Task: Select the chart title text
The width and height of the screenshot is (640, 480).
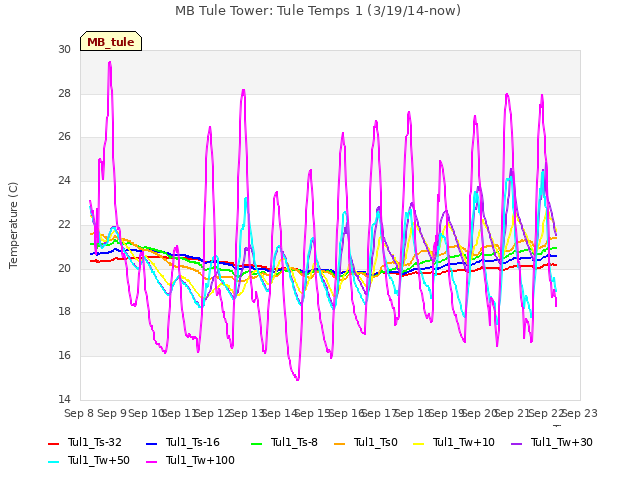Action: click(318, 11)
